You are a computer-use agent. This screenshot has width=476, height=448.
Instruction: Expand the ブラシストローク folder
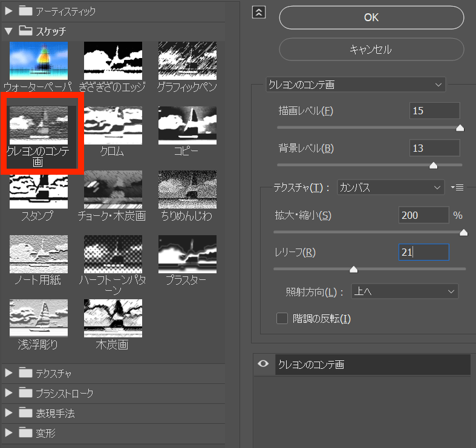[9, 393]
